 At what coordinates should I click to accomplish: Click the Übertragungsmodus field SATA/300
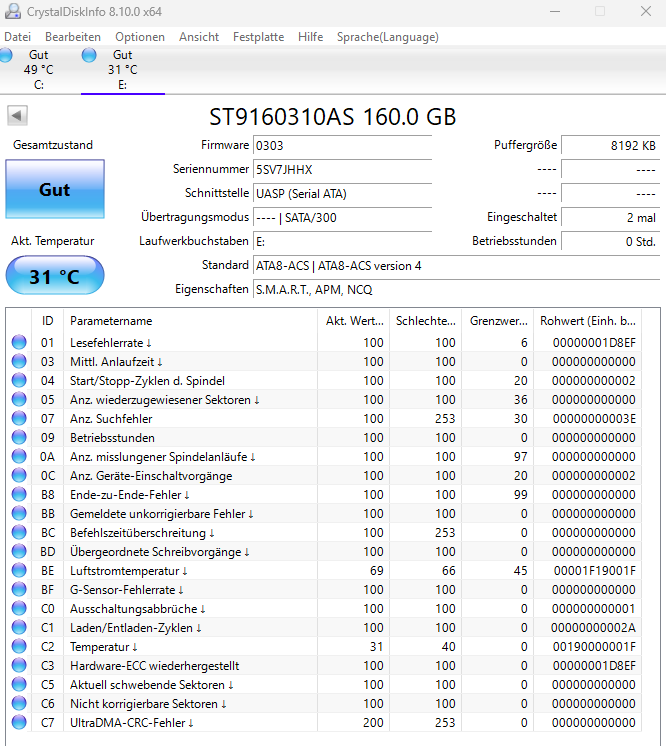pyautogui.click(x=343, y=218)
